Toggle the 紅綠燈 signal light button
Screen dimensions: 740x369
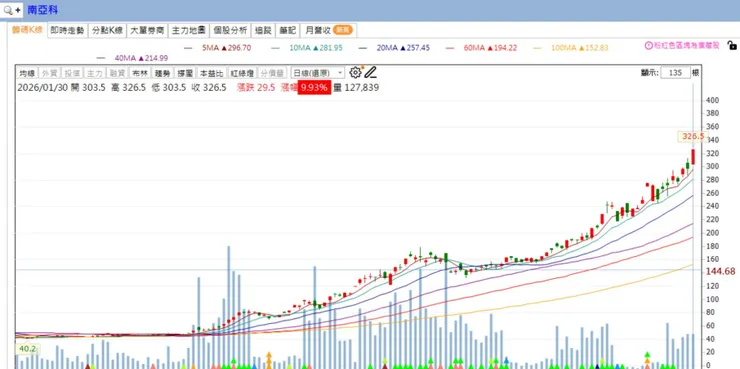coord(242,73)
